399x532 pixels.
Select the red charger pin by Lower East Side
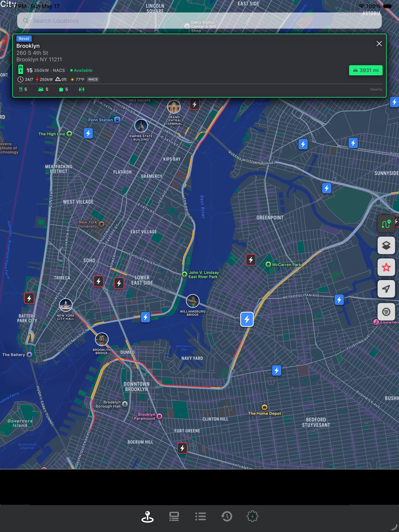pos(119,283)
